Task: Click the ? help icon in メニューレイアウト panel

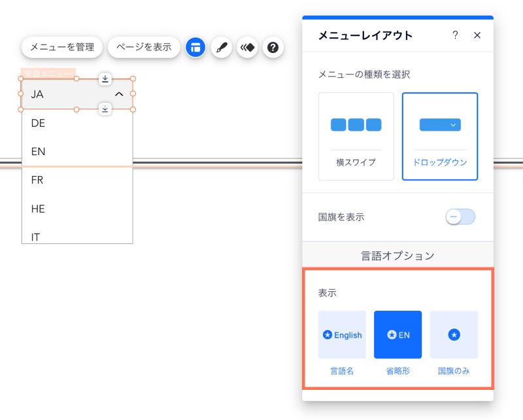Action: [455, 35]
